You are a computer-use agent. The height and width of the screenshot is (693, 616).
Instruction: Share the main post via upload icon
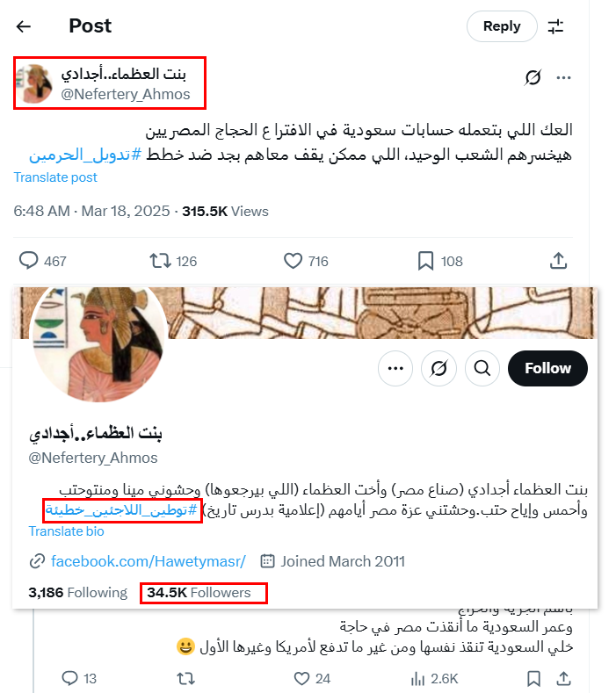(x=559, y=261)
